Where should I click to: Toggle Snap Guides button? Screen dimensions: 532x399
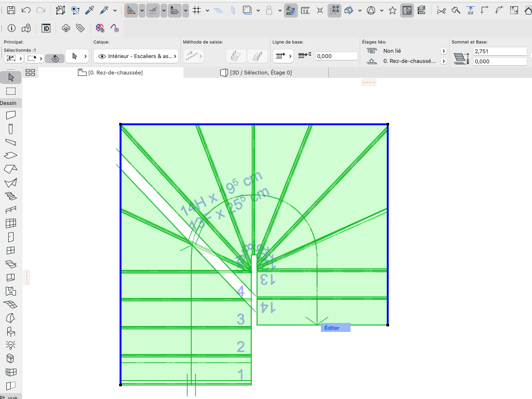click(x=153, y=11)
